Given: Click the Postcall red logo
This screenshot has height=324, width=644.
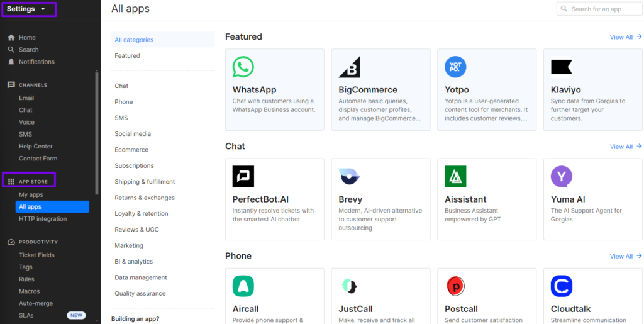Looking at the screenshot, I should (x=455, y=286).
